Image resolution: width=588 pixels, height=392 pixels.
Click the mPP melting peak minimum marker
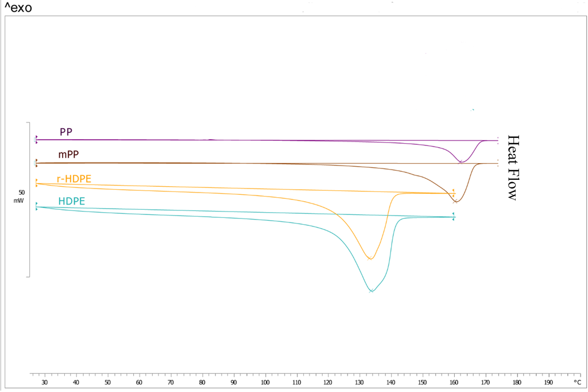pyautogui.click(x=455, y=202)
